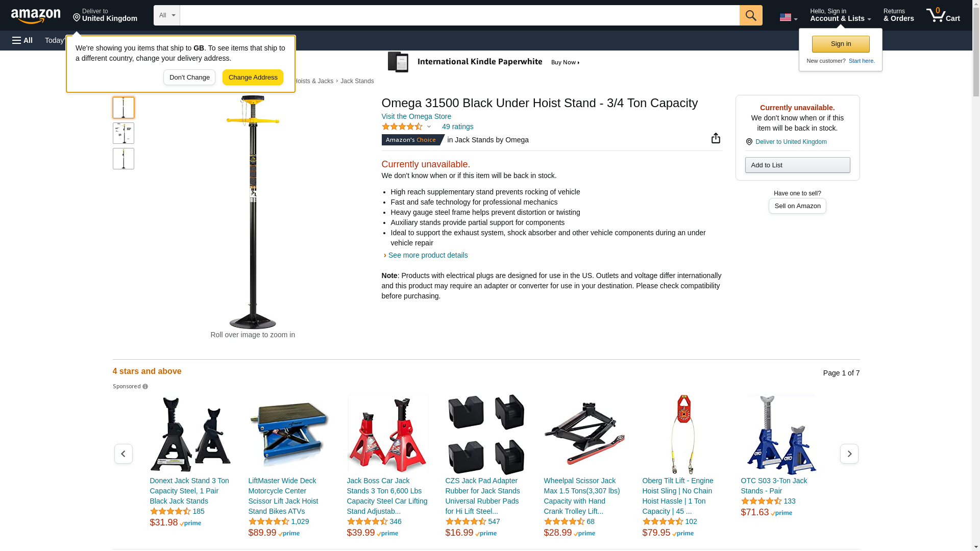Expand the star rating breakdown popover
Viewport: 980px width, 551px height.
click(407, 127)
